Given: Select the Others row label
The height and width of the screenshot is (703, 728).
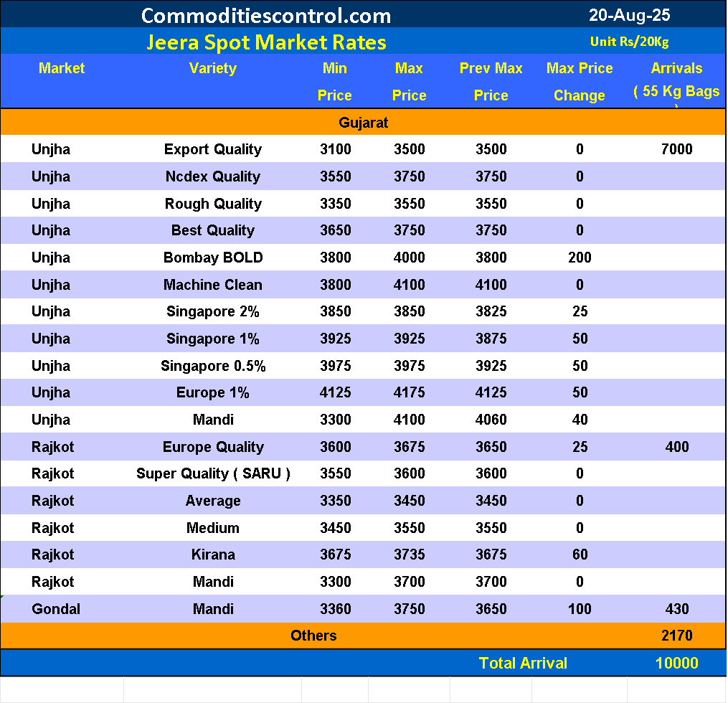Looking at the screenshot, I should click(313, 636).
